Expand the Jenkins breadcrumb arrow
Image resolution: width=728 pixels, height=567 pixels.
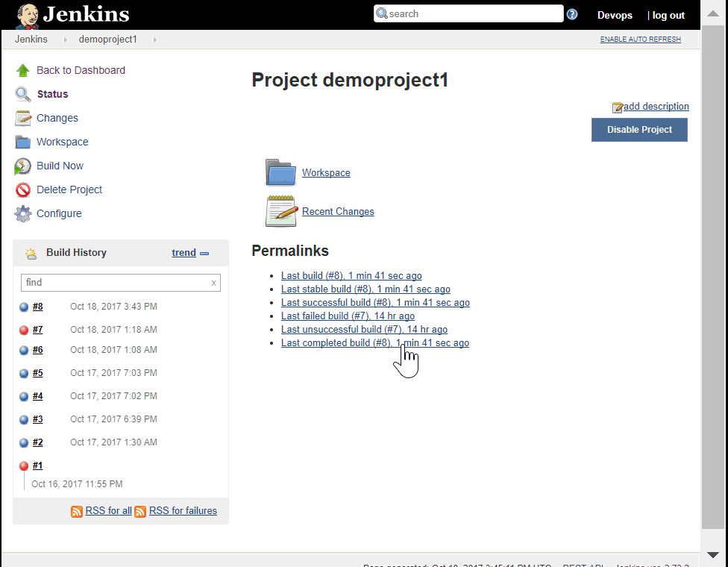[x=66, y=40]
